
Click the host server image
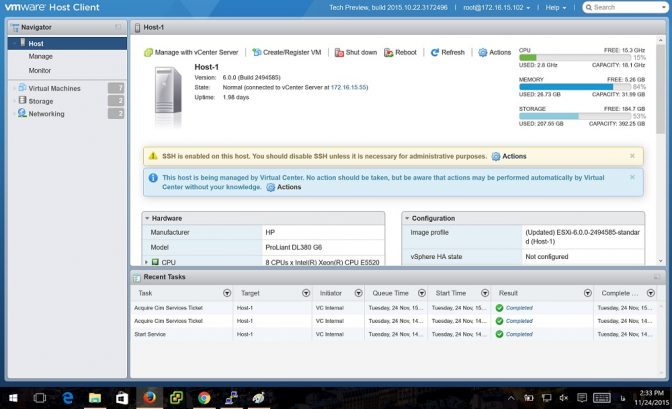pos(168,91)
